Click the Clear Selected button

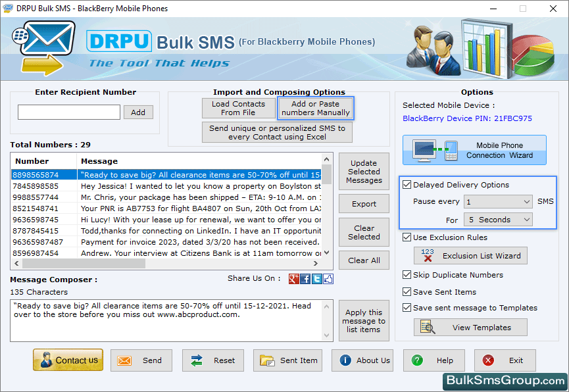(x=364, y=232)
